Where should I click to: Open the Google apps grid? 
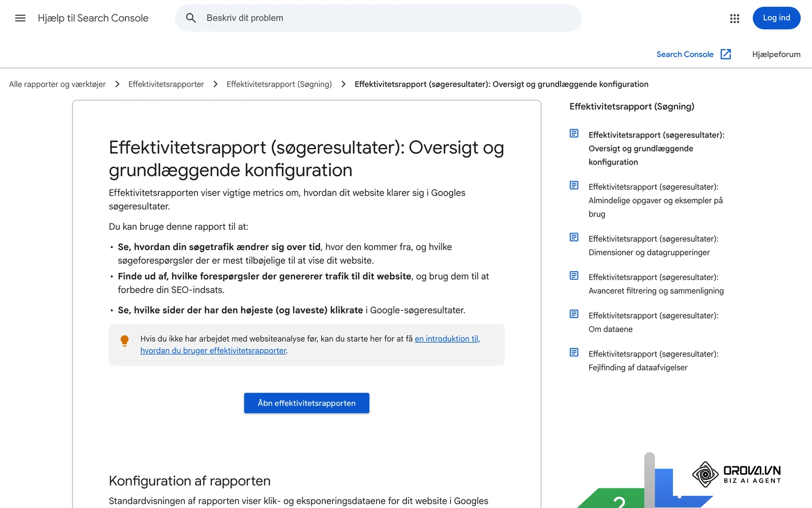pyautogui.click(x=734, y=18)
